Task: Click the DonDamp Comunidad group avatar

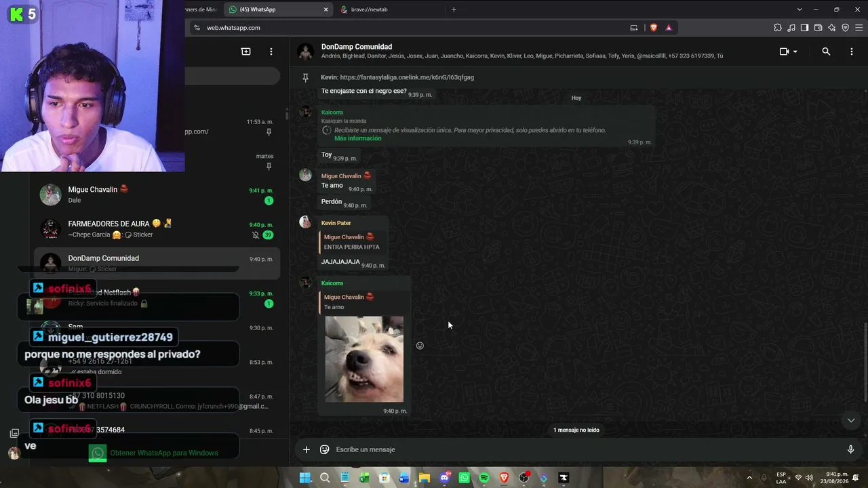Action: (x=306, y=52)
